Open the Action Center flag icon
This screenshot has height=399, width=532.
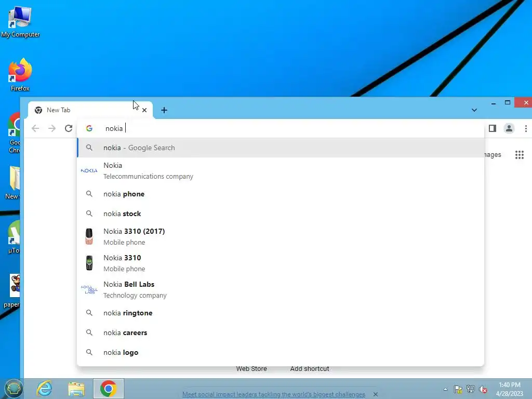(458, 389)
